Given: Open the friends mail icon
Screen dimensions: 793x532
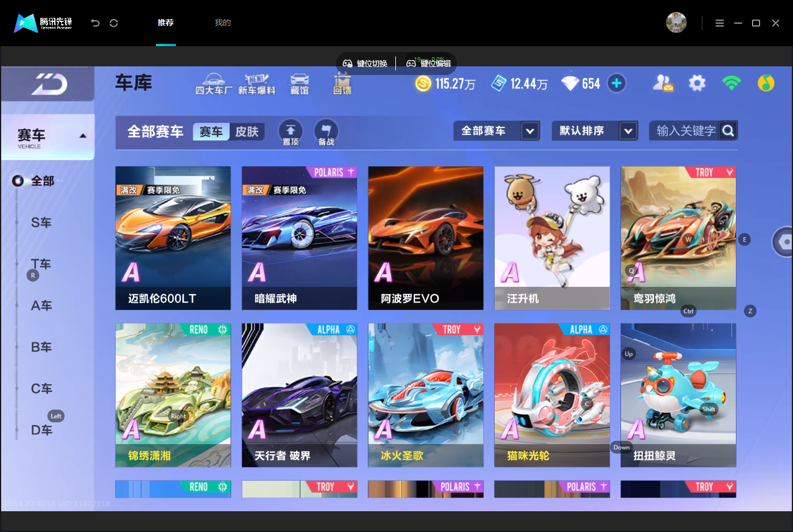Looking at the screenshot, I should click(663, 84).
